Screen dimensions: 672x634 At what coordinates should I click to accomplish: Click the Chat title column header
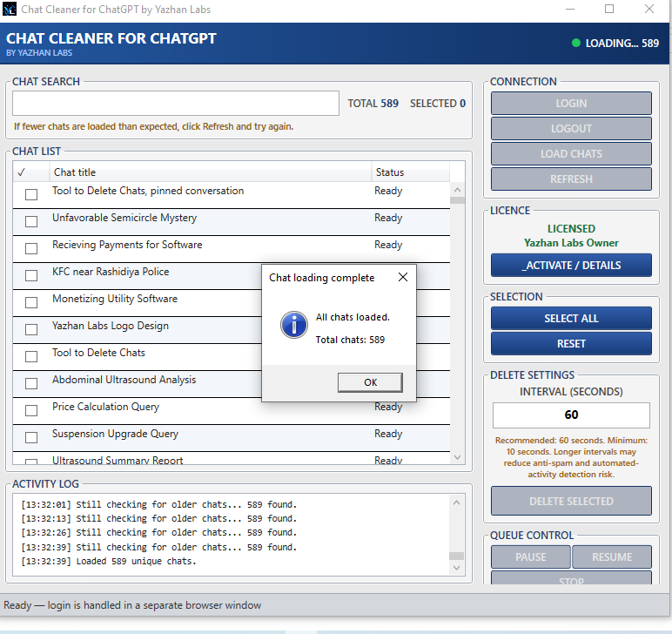point(211,172)
